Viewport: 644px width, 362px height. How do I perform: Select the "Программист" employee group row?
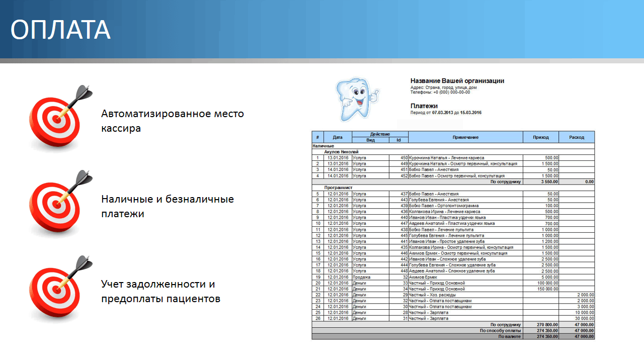338,188
